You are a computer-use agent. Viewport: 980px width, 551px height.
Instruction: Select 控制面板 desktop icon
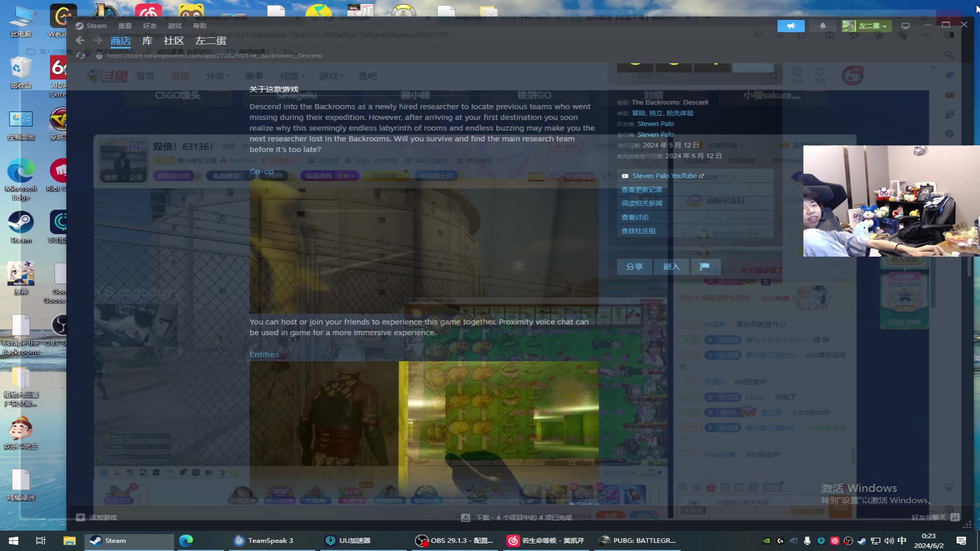coord(21,124)
